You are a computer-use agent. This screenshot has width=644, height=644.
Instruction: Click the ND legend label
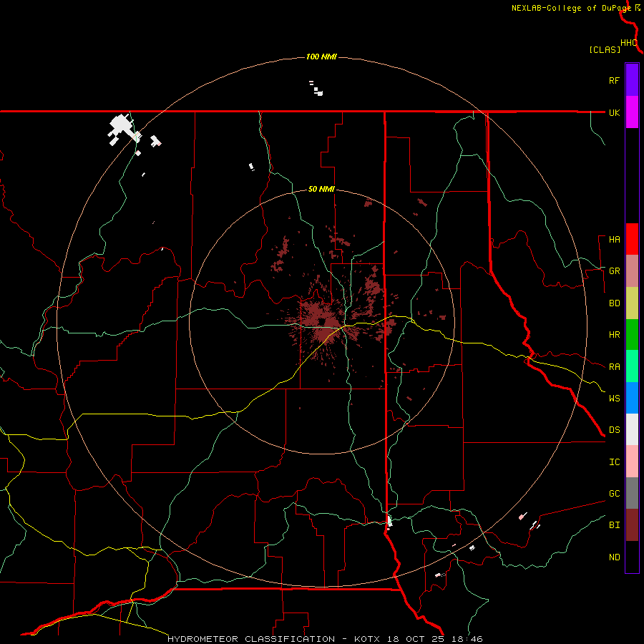[614, 557]
